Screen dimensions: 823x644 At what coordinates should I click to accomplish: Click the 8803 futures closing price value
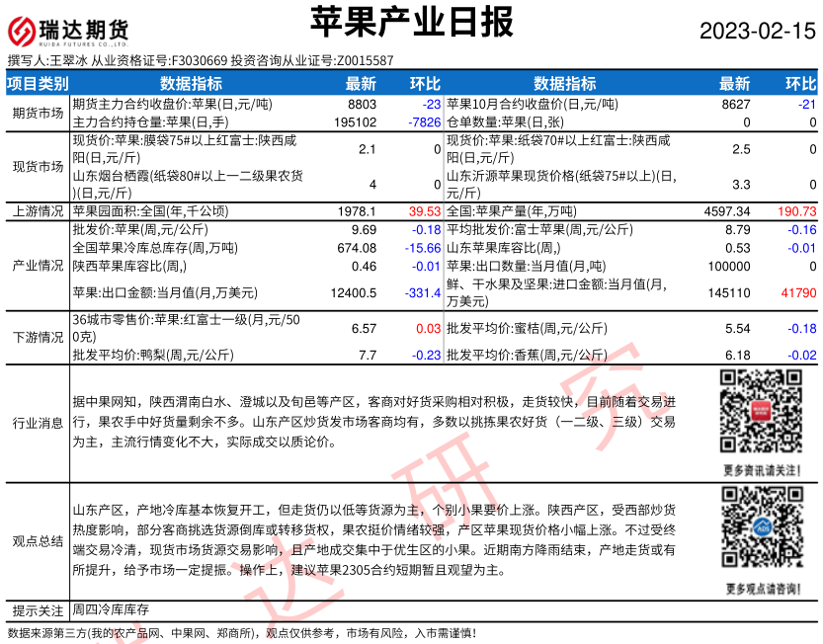(x=362, y=104)
